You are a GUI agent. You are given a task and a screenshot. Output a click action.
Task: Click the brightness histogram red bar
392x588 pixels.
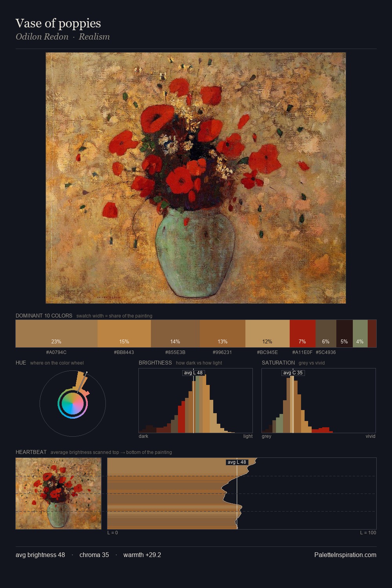(x=181, y=416)
